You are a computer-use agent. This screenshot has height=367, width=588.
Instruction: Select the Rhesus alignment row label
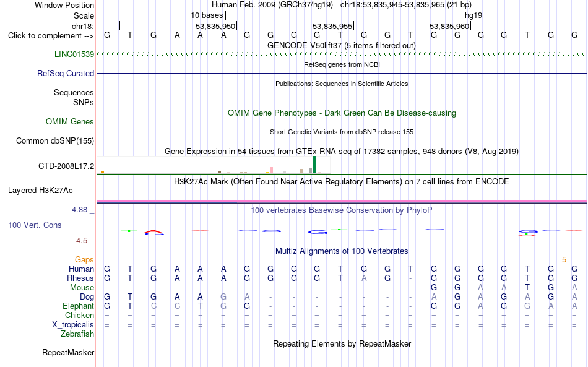[x=80, y=278]
